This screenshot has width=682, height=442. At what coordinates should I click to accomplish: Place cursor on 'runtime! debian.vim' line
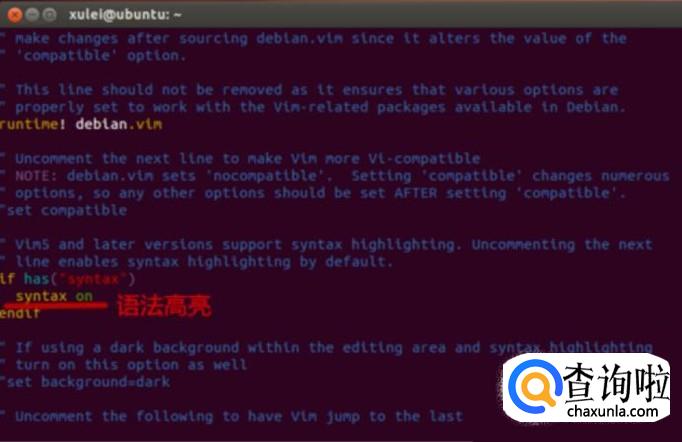pyautogui.click(x=81, y=124)
